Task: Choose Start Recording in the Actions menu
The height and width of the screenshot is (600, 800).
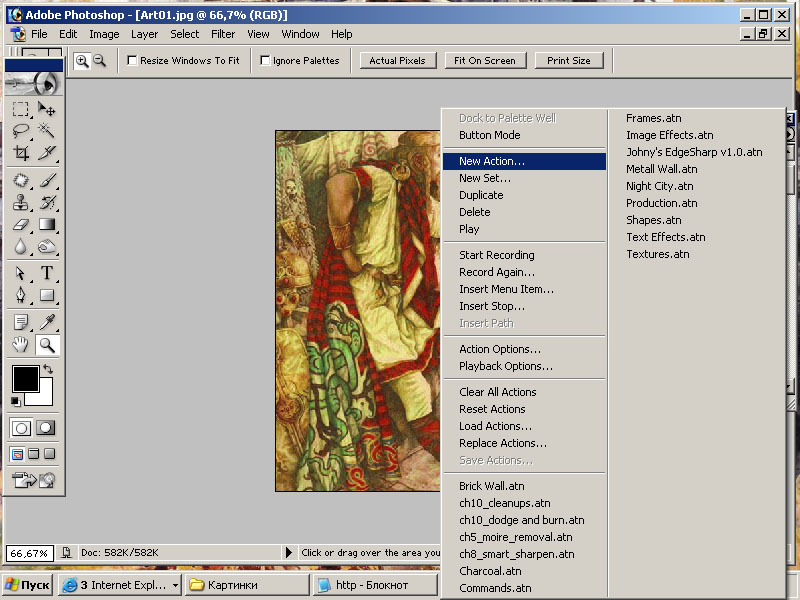Action: tap(524, 255)
